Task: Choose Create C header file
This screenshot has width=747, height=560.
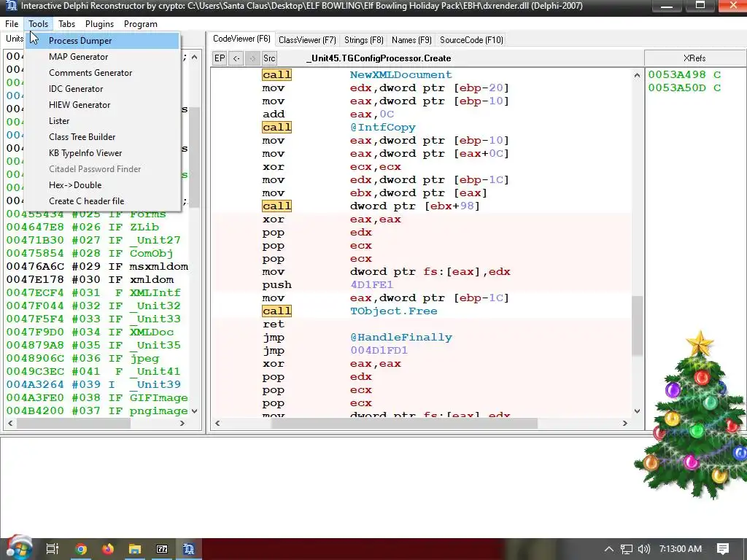Action: [102, 201]
